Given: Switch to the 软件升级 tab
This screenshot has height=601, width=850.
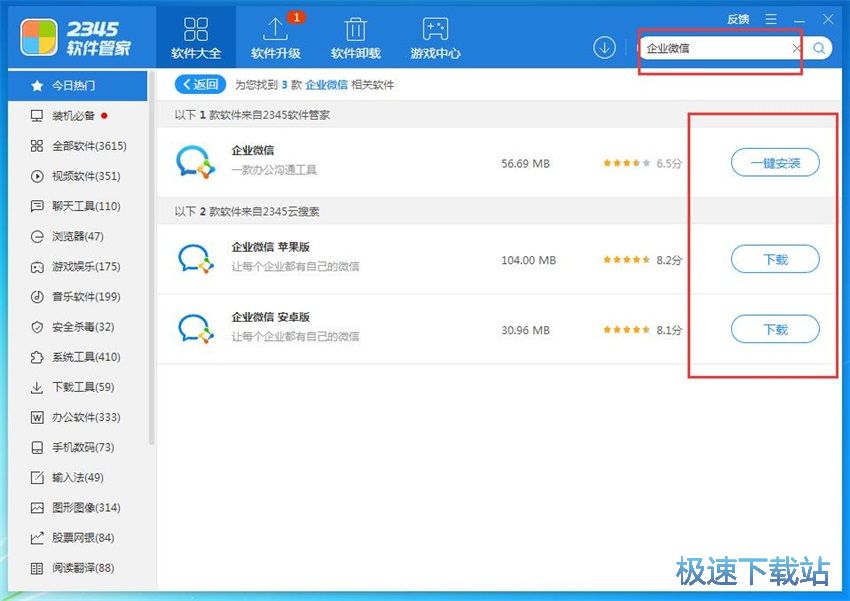Looking at the screenshot, I should [x=276, y=37].
